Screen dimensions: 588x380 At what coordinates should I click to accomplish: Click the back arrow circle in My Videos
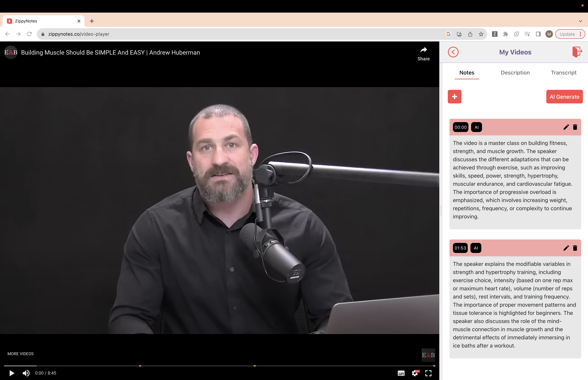coord(453,52)
